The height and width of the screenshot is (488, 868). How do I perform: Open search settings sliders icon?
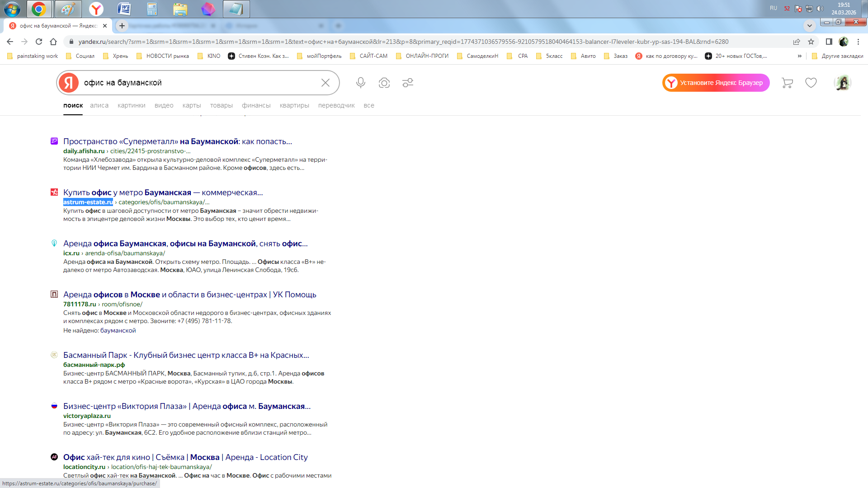407,83
